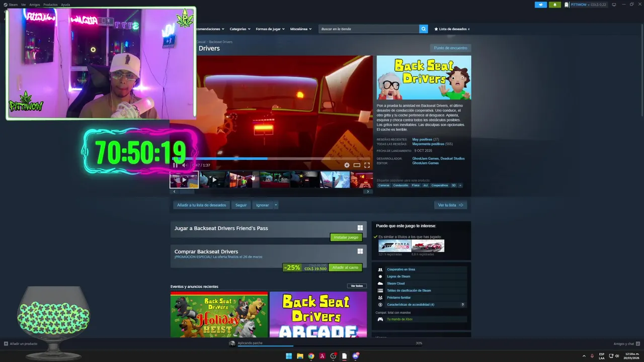
Task: Focus the Buscar en la tienda field
Action: point(369,29)
